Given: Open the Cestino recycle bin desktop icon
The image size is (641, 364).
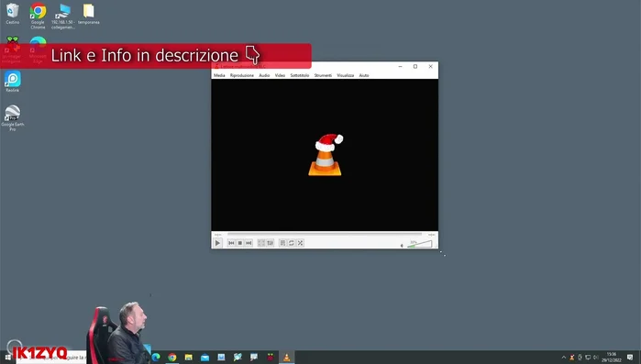Looking at the screenshot, I should pyautogui.click(x=13, y=14).
